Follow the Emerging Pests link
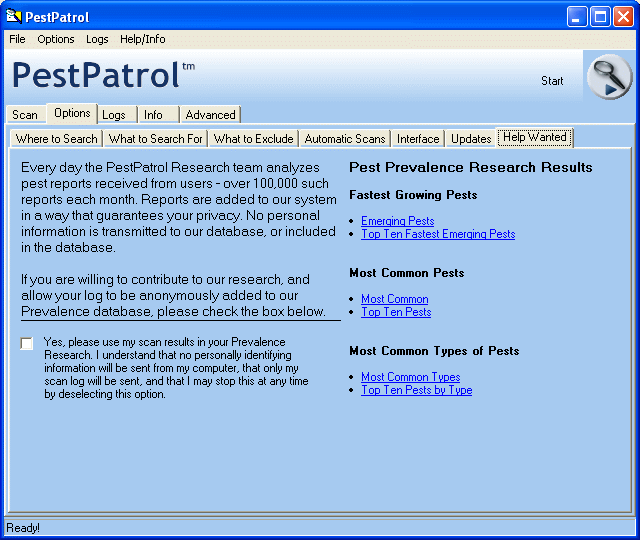Screen dimensions: 640x540 [x=398, y=221]
